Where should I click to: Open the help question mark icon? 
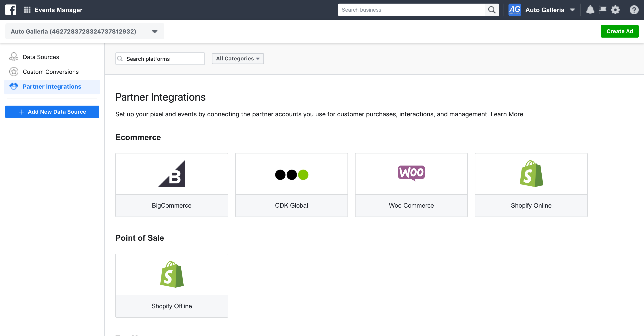tap(634, 10)
